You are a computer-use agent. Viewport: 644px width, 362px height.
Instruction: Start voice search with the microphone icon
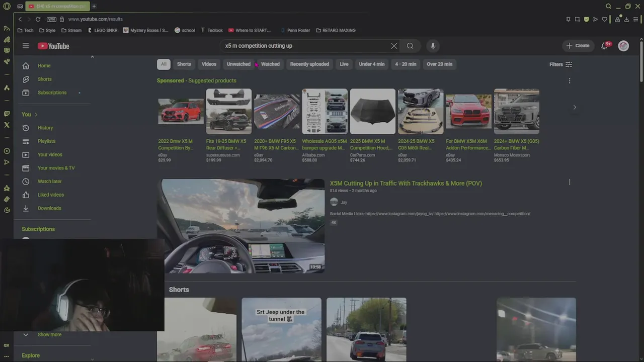pyautogui.click(x=433, y=46)
